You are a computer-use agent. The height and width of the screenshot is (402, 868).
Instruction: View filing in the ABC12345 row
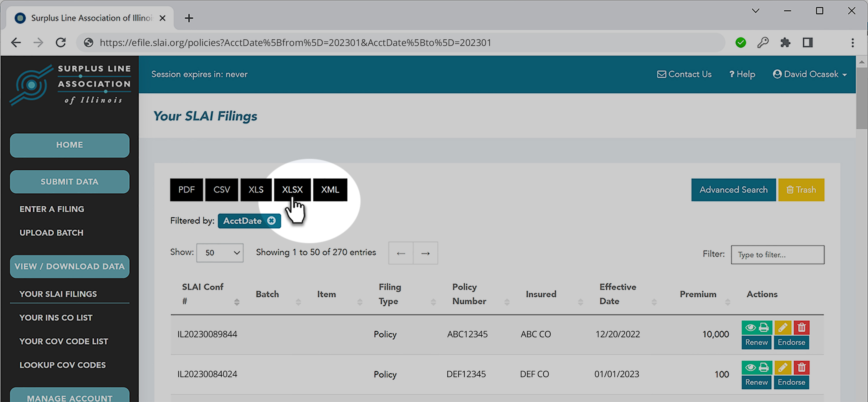pos(750,328)
